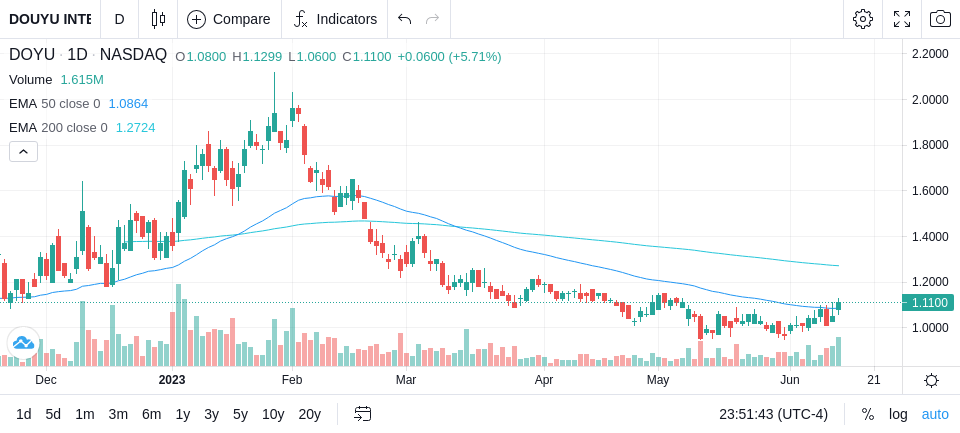Select the 1y time range

tap(182, 414)
